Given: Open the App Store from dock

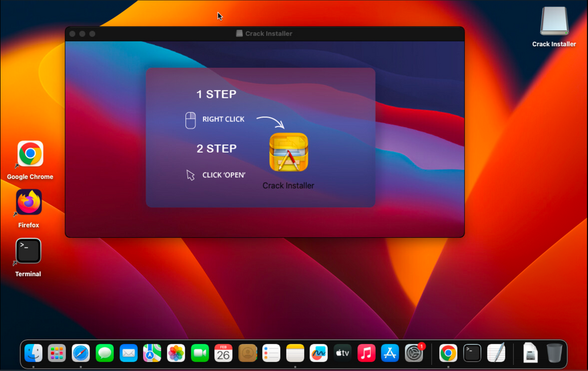Looking at the screenshot, I should 390,353.
